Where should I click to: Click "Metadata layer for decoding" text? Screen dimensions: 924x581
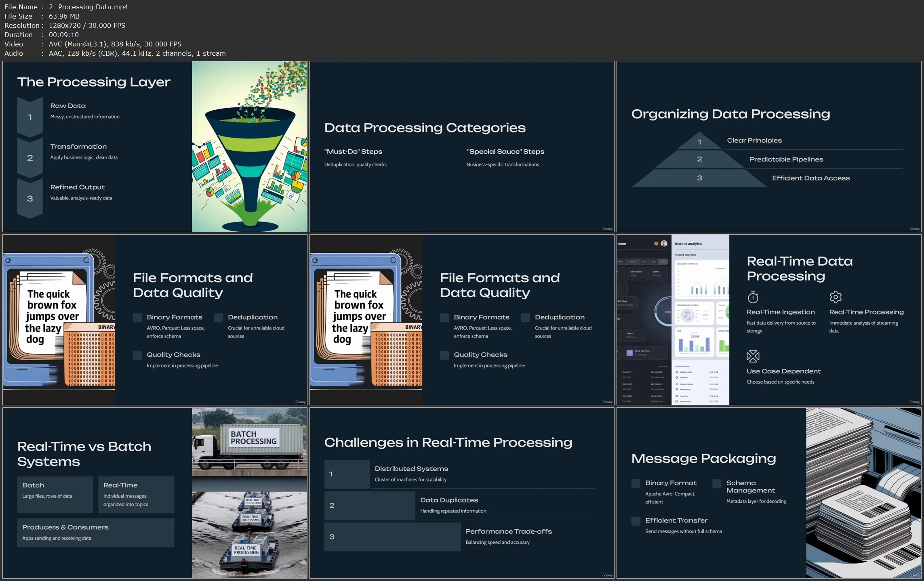tap(756, 501)
